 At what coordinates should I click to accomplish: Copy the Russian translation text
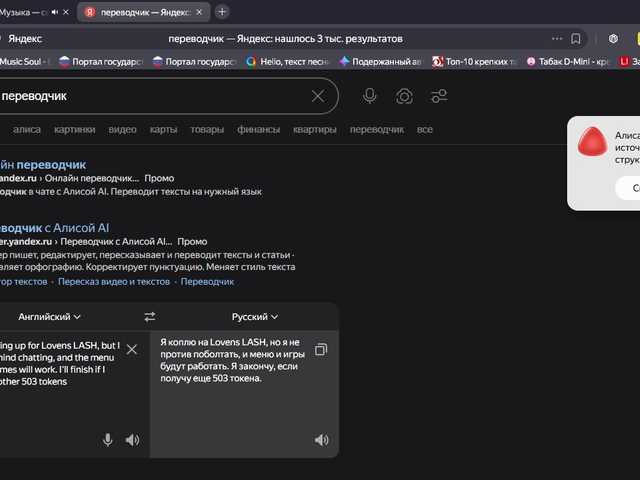click(321, 349)
